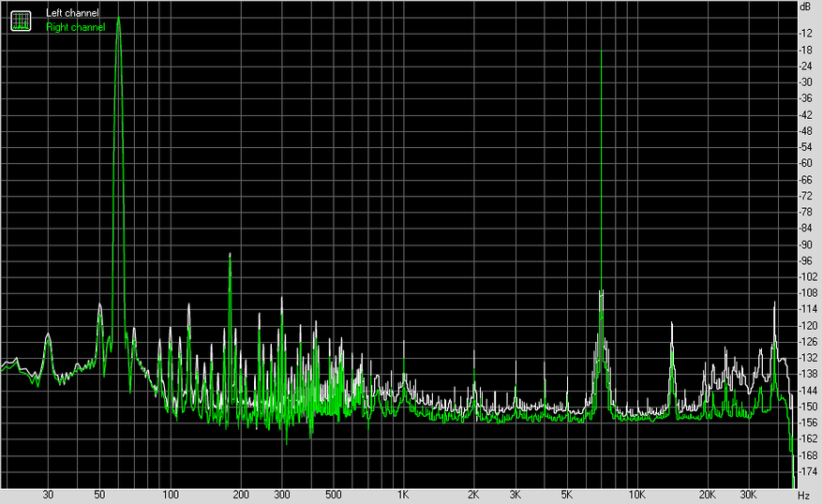Click the -162 dB axis value
The height and width of the screenshot is (504, 822).
point(807,439)
